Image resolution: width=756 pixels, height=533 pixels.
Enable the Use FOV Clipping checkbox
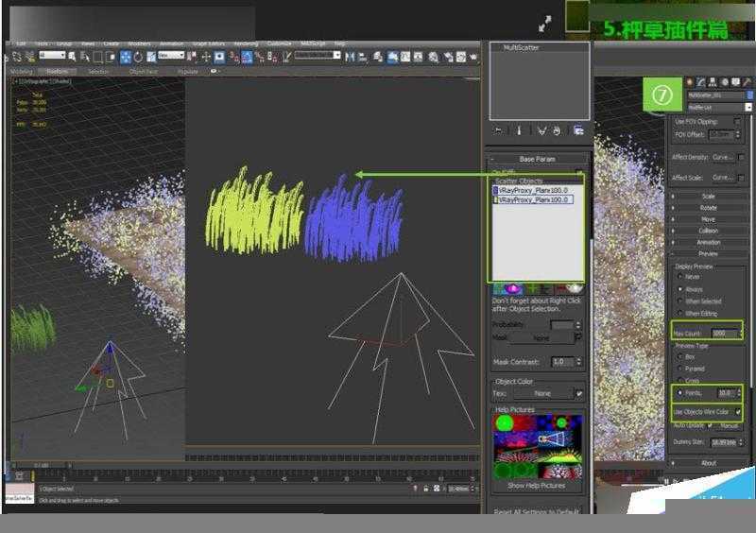(x=740, y=122)
